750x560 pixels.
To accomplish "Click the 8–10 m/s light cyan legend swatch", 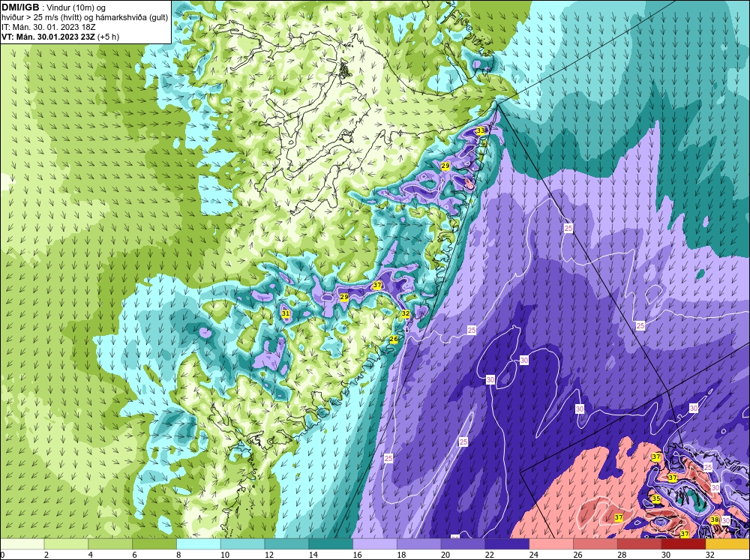I will coord(199,544).
